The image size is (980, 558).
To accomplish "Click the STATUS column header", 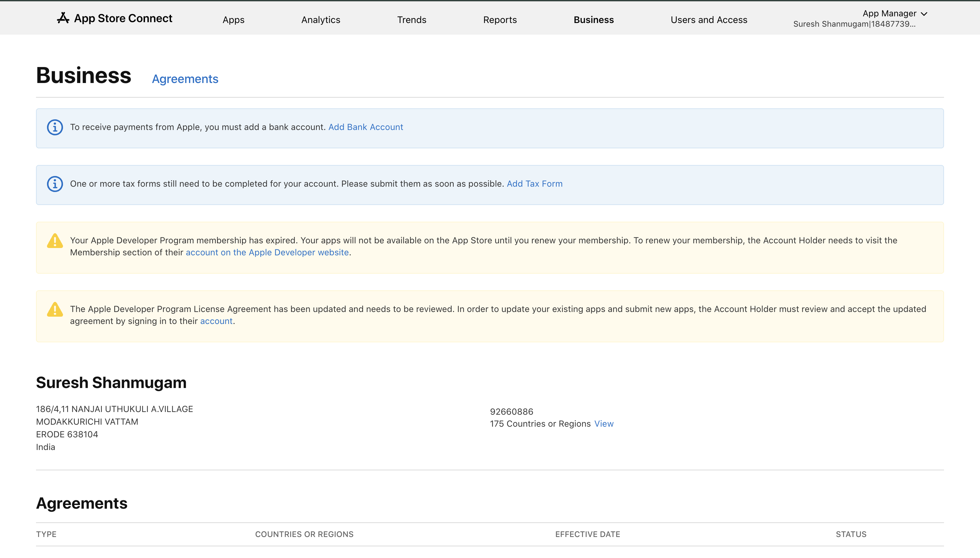I will [x=851, y=534].
